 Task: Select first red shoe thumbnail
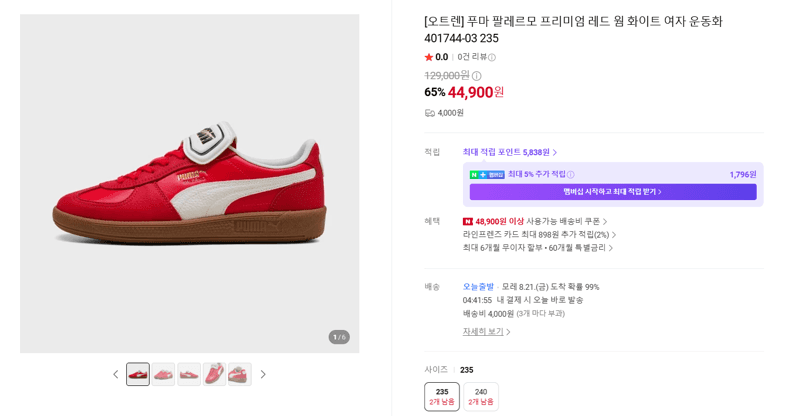138,374
